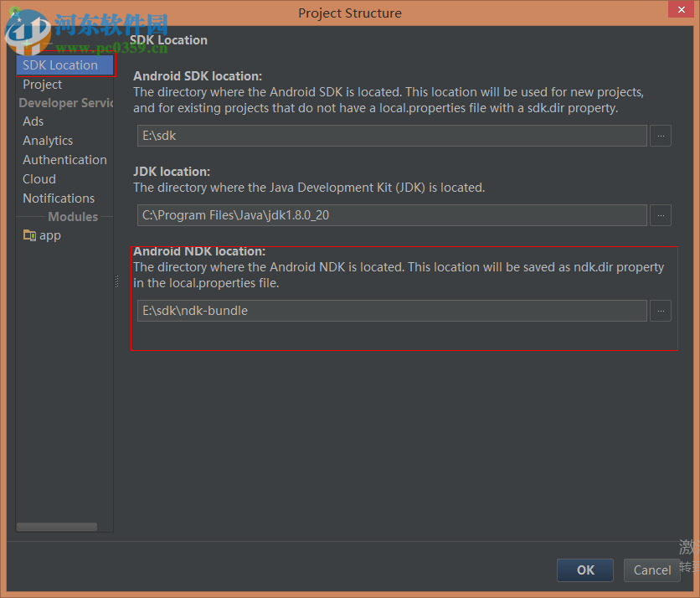700x598 pixels.
Task: Click the sidebar horizontal scrollbar
Action: click(57, 527)
